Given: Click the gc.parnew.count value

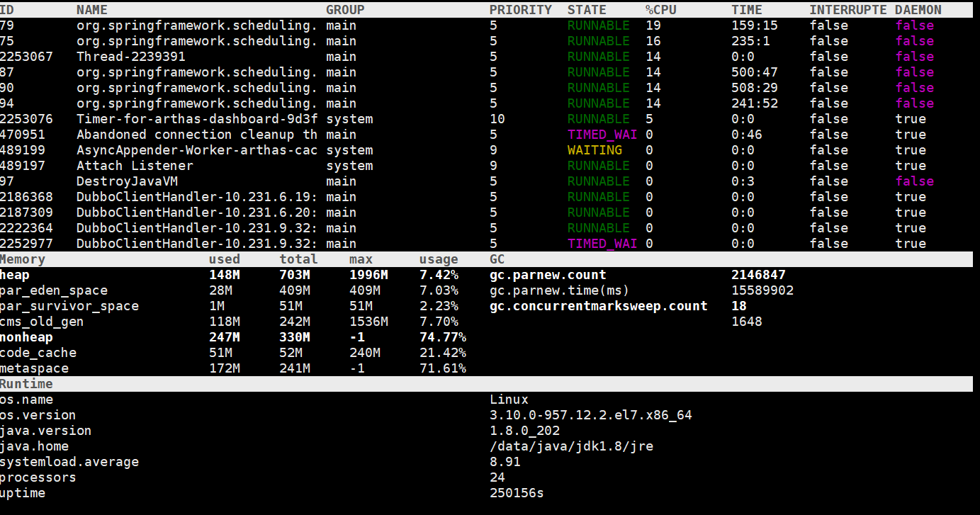Looking at the screenshot, I should 758,274.
